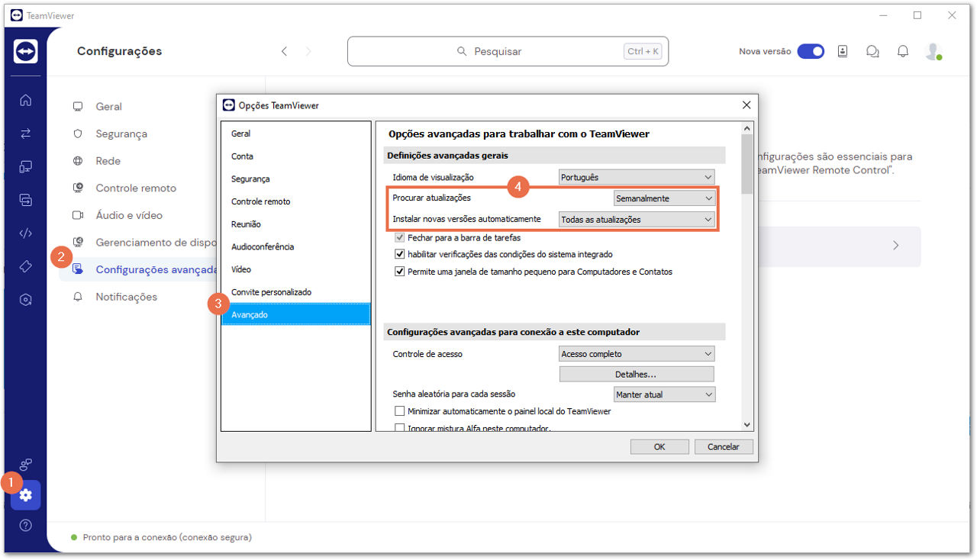Click the Detalhes... button
Viewport: 977px width, 560px height.
pyautogui.click(x=637, y=374)
